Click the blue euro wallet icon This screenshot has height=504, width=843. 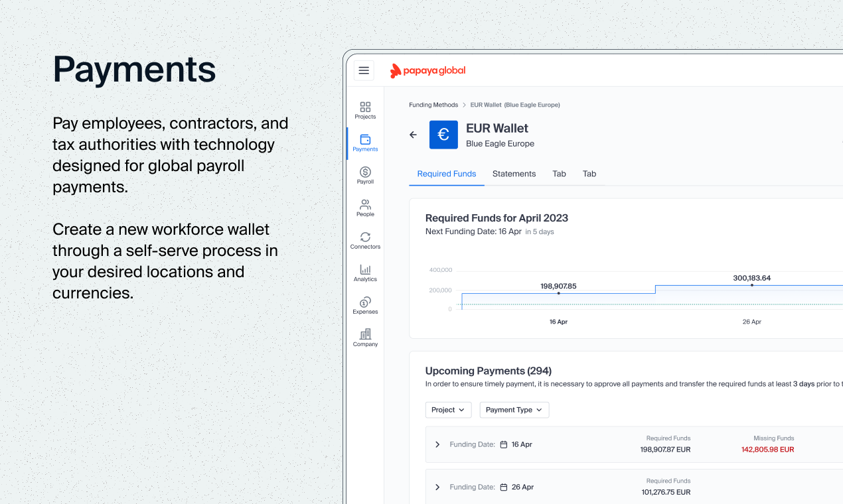(x=443, y=135)
